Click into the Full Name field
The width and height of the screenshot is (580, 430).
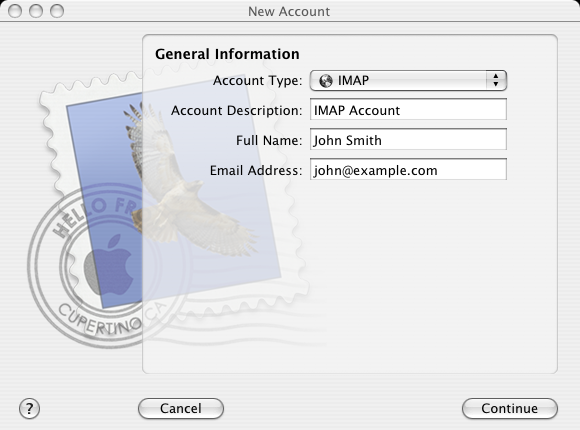408,140
